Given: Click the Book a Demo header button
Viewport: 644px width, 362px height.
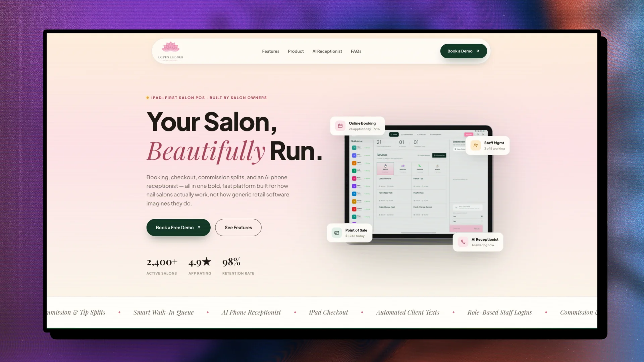Looking at the screenshot, I should tap(464, 51).
